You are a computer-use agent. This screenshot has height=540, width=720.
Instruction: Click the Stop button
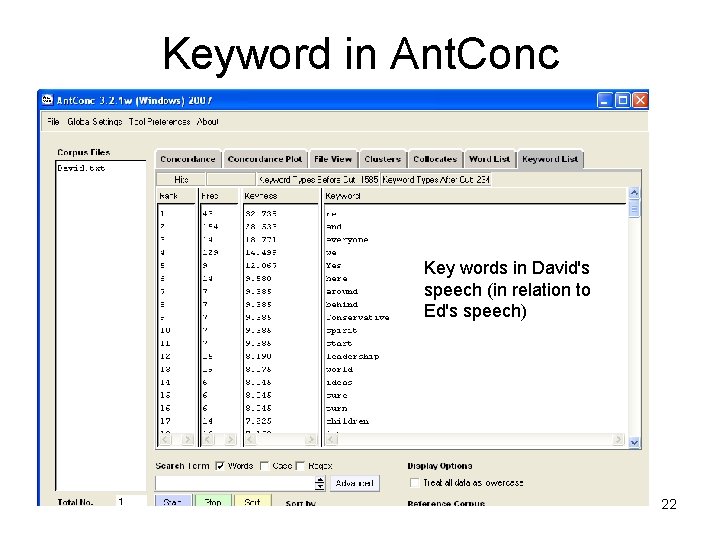(x=213, y=501)
